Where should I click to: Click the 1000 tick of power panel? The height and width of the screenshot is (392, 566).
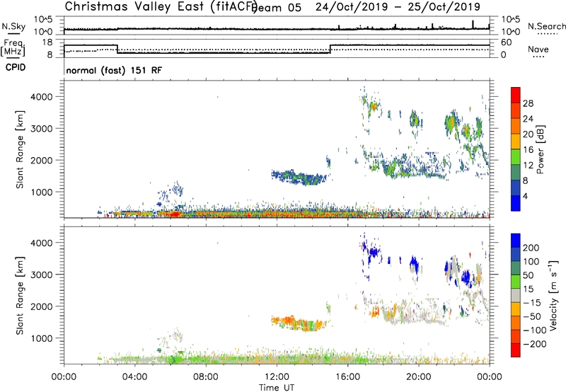pyautogui.click(x=42, y=192)
